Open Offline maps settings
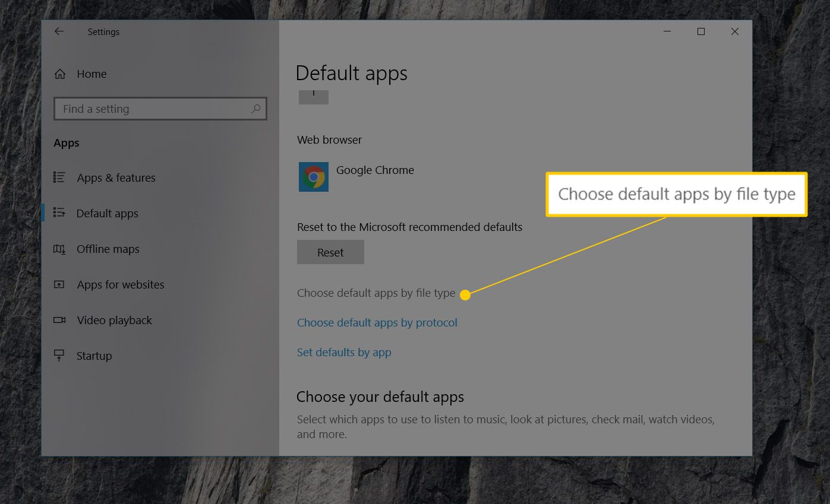The height and width of the screenshot is (504, 830). (x=108, y=249)
